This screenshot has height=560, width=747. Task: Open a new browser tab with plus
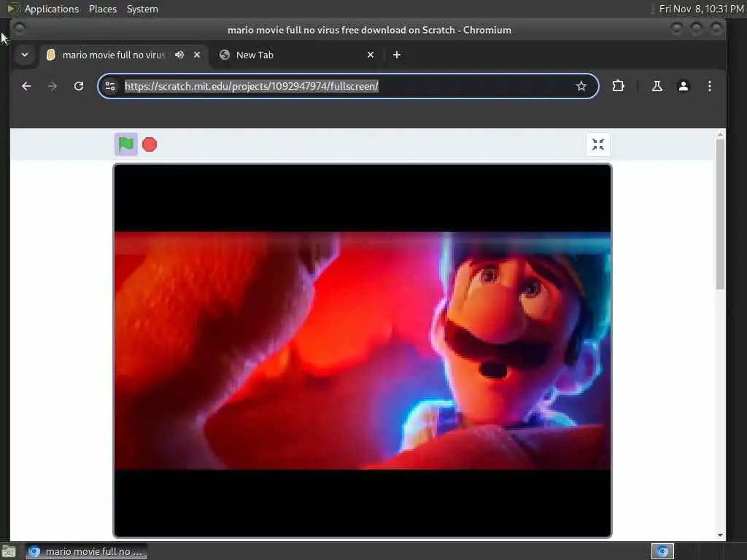click(x=396, y=55)
